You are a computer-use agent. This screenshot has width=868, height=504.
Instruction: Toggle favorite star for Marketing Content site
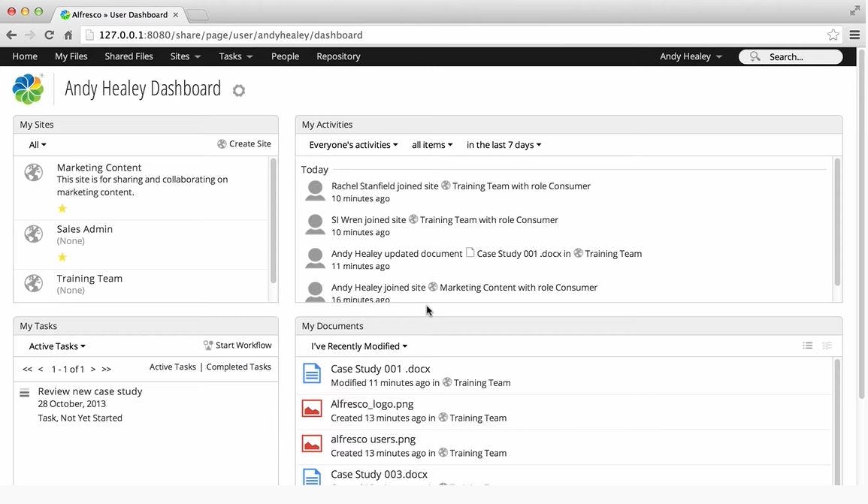tap(62, 208)
